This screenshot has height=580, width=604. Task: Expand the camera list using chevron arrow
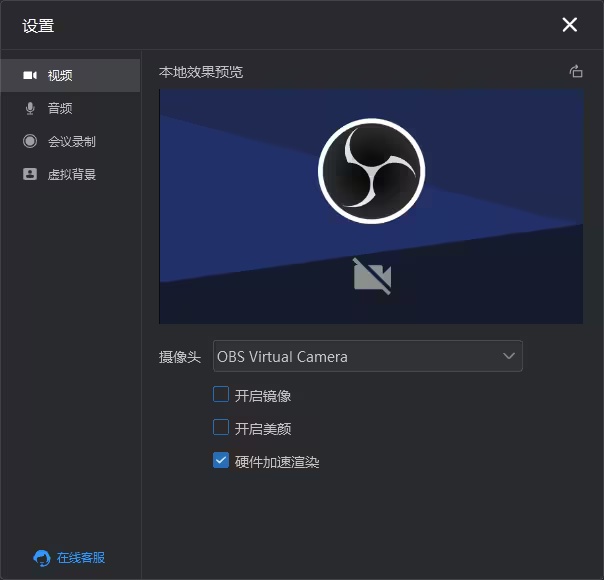tap(508, 356)
